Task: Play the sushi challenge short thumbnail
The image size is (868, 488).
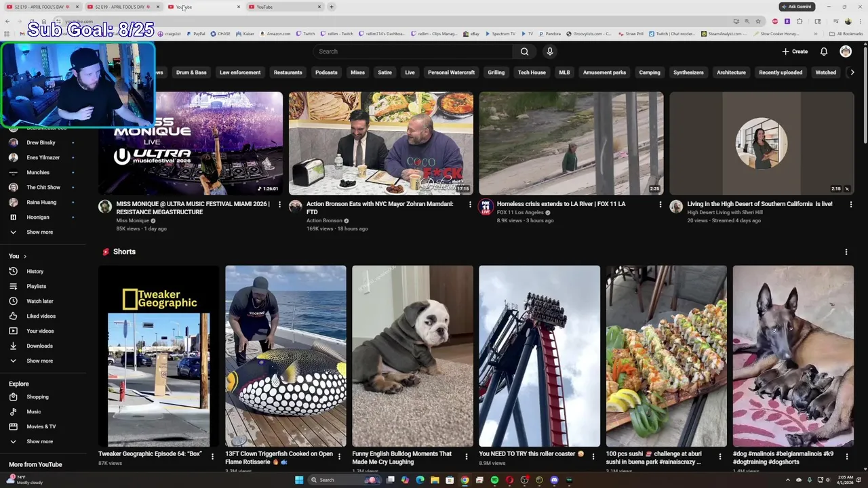Action: 666,356
